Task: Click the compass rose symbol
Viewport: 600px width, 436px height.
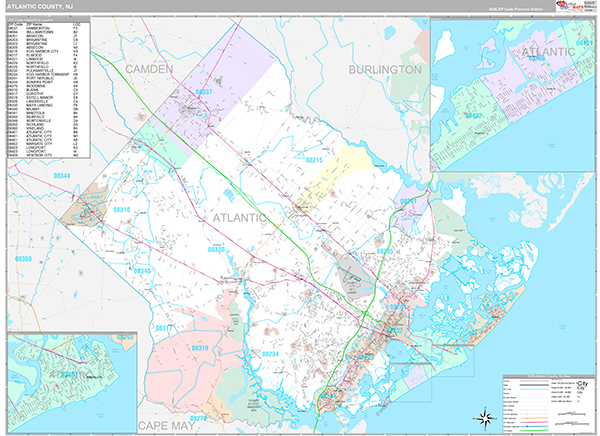Action: pyautogui.click(x=485, y=418)
